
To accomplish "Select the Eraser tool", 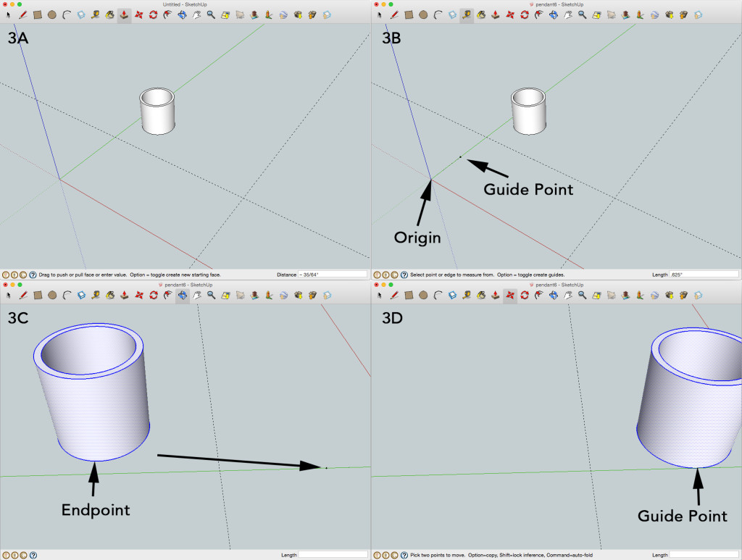I will (x=80, y=14).
